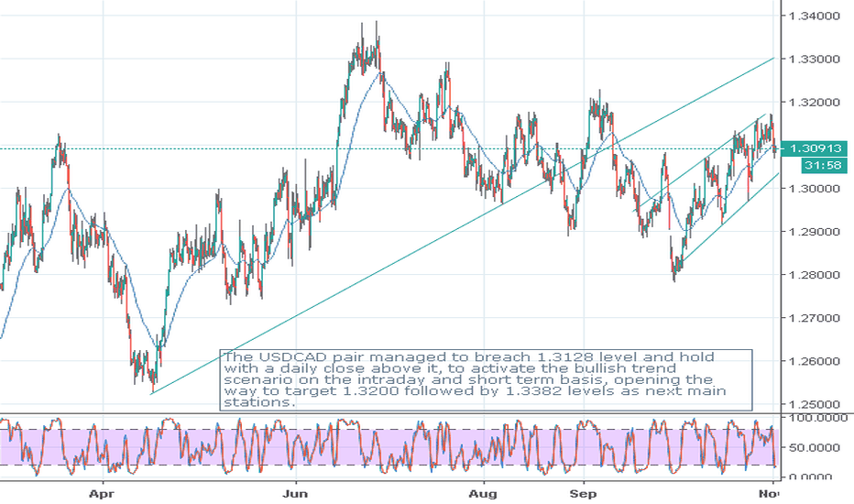Click the Sep date axis label
854x504 pixels.
click(584, 494)
